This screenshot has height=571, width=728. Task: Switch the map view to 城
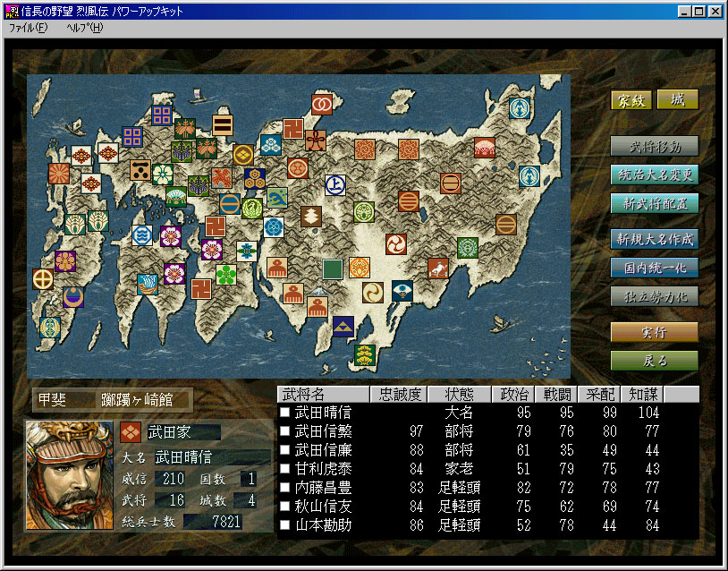677,100
